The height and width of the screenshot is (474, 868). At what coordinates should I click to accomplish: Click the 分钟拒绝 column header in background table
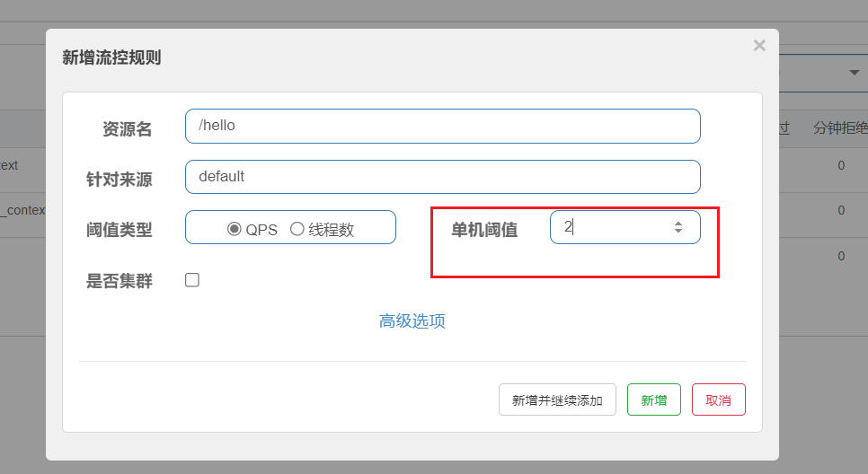pos(840,128)
